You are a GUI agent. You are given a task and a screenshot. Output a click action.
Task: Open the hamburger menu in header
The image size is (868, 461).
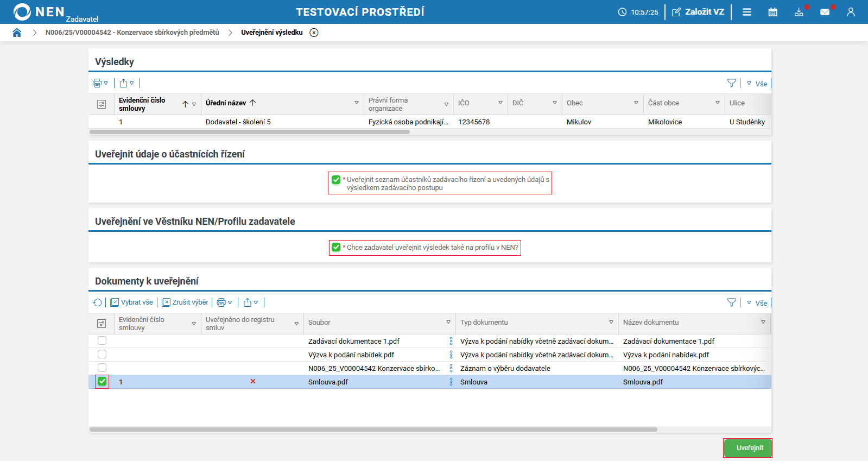(747, 12)
